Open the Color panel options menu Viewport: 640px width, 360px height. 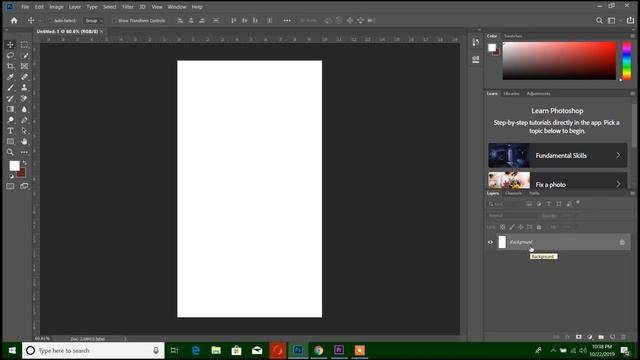point(632,36)
